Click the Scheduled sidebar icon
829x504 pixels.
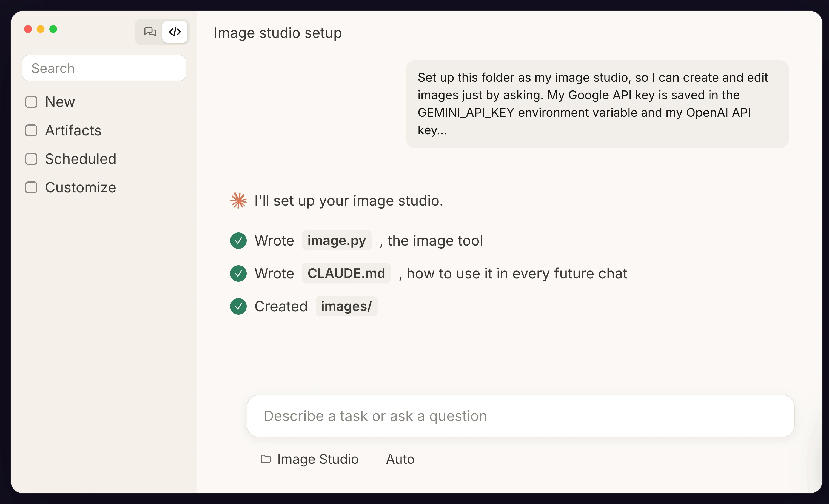pyautogui.click(x=31, y=159)
